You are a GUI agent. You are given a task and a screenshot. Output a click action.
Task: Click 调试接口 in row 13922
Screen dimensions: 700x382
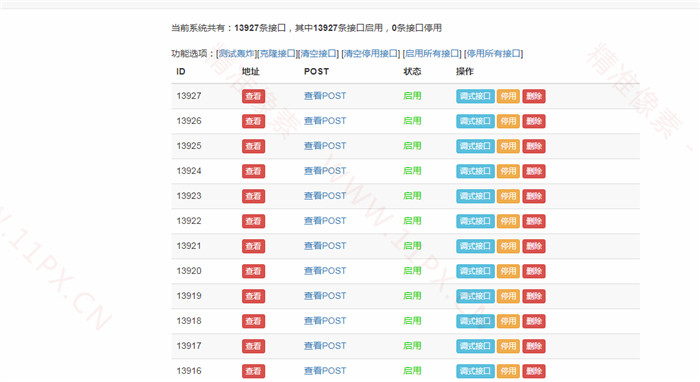[475, 221]
